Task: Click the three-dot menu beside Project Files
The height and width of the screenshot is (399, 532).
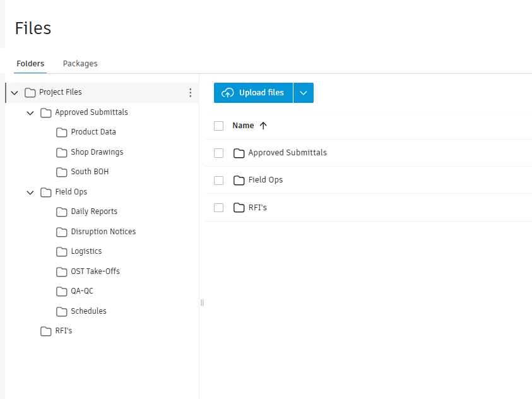Action: (191, 93)
